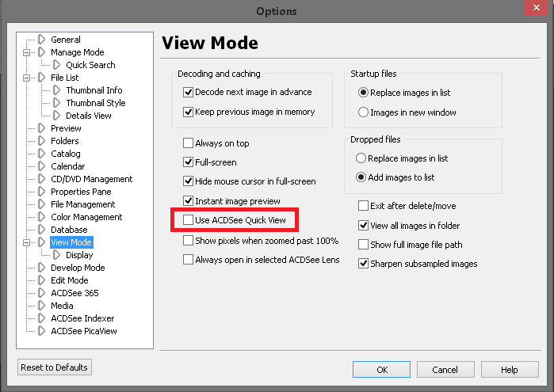Enable the Use ACDSee Quick View checkbox
The width and height of the screenshot is (554, 392).
[x=189, y=220]
